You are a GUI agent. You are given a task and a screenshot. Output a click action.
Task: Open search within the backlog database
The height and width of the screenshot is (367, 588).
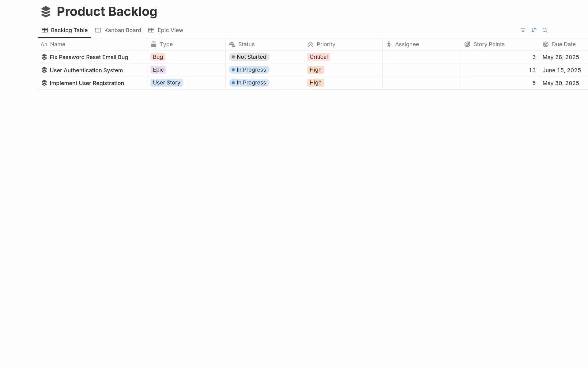[545, 30]
